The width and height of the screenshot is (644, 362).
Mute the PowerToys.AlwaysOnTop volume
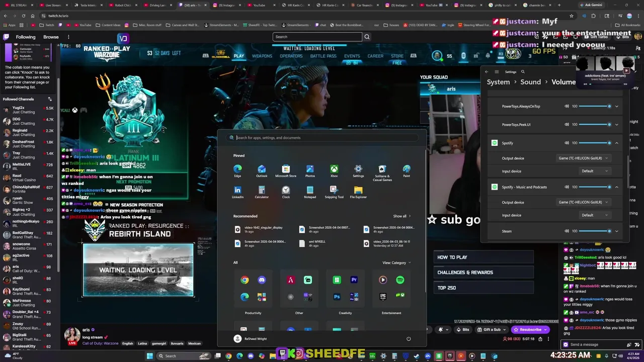point(567,106)
